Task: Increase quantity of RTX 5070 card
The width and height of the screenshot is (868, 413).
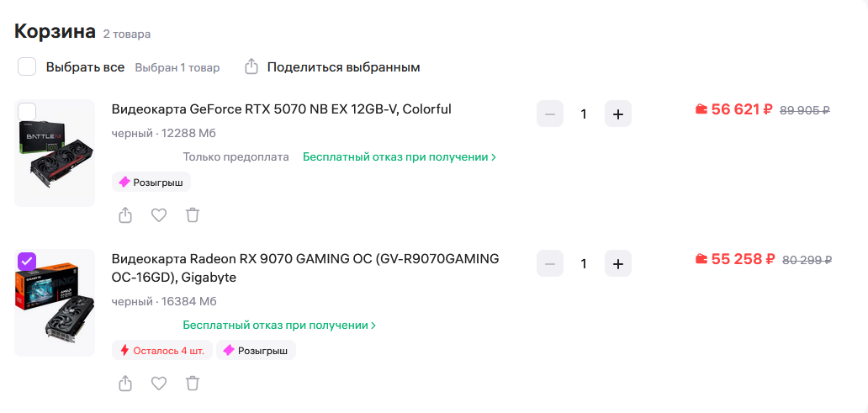Action: [617, 114]
